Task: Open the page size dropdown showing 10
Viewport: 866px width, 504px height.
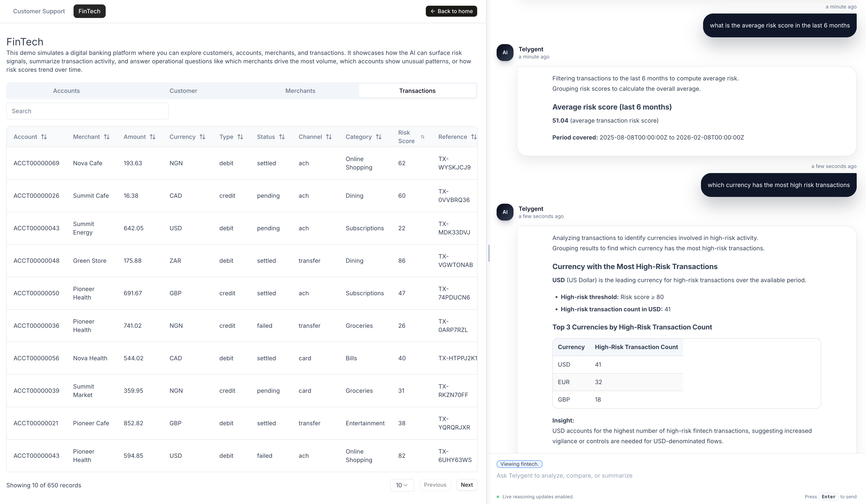Action: (402, 485)
